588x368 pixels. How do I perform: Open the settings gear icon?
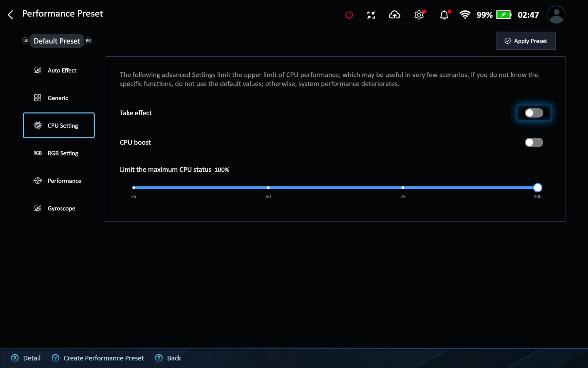tap(419, 15)
